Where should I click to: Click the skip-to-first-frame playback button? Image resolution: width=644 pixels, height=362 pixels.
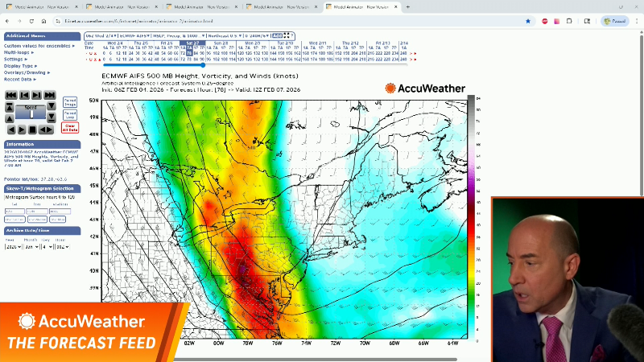click(x=10, y=95)
